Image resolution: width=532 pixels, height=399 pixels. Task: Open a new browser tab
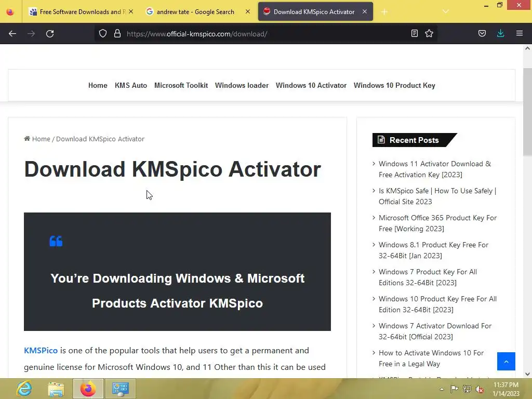coord(384,12)
